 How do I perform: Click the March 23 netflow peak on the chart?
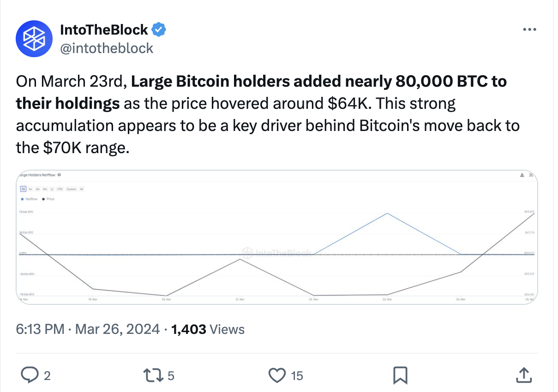click(387, 213)
